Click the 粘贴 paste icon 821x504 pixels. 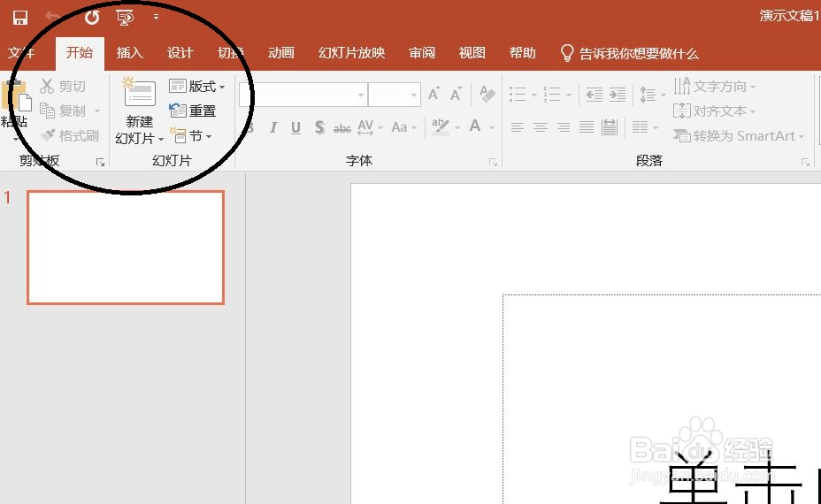(x=16, y=97)
